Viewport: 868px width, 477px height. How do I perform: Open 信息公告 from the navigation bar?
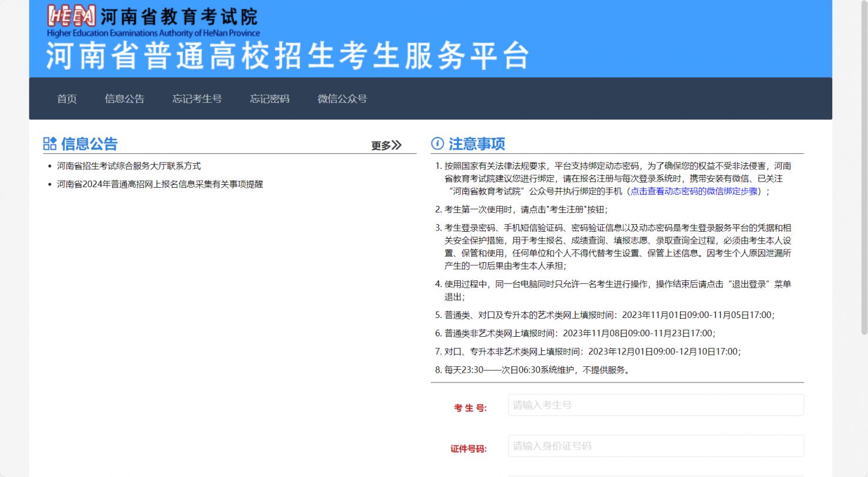tap(125, 99)
